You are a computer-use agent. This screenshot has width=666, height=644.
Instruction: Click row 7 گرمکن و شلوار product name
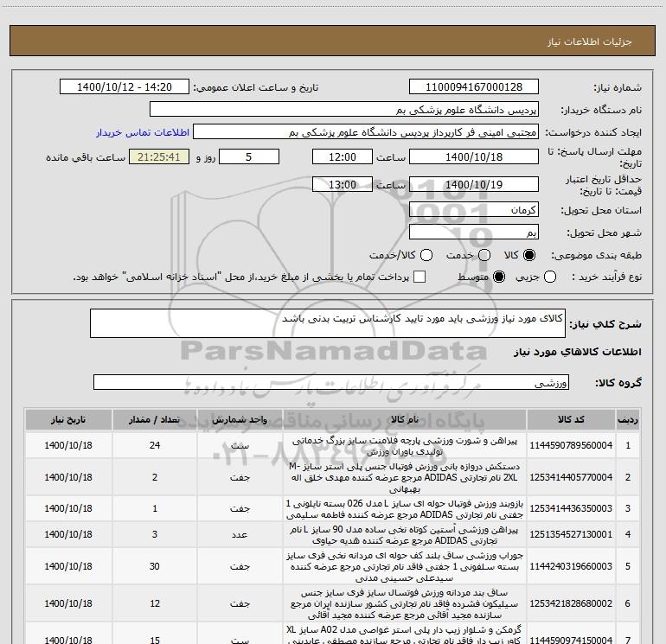pyautogui.click(x=405, y=635)
